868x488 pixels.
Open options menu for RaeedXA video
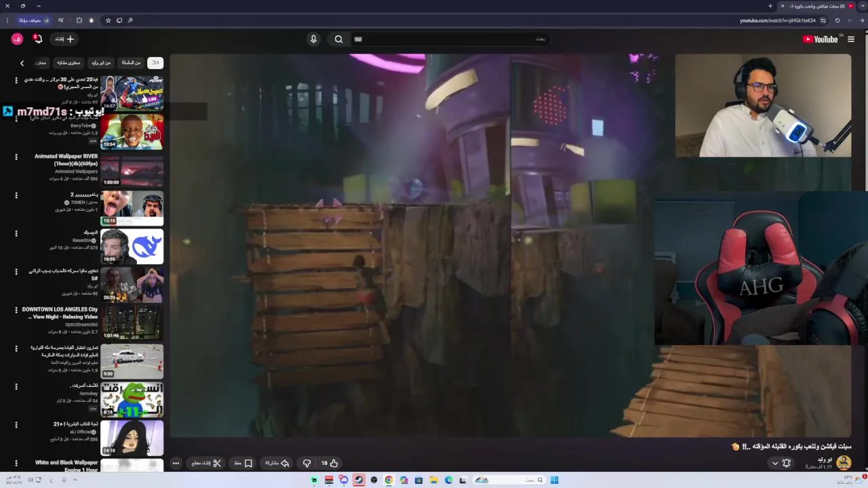(16, 233)
